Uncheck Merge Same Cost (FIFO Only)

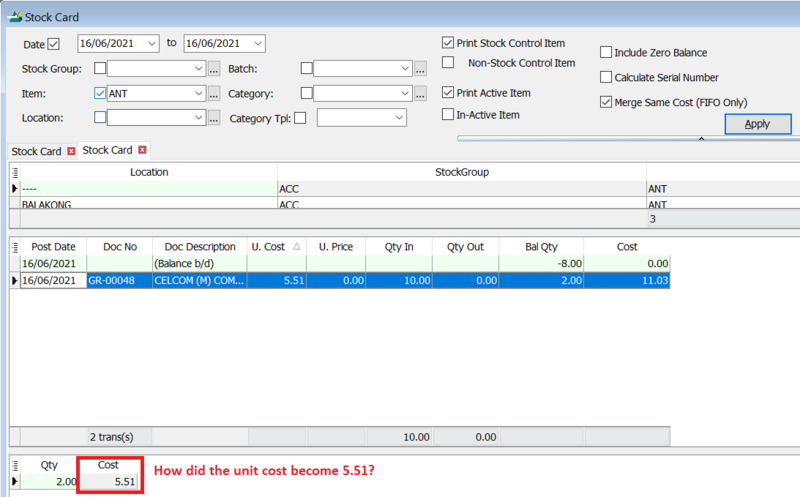point(606,102)
